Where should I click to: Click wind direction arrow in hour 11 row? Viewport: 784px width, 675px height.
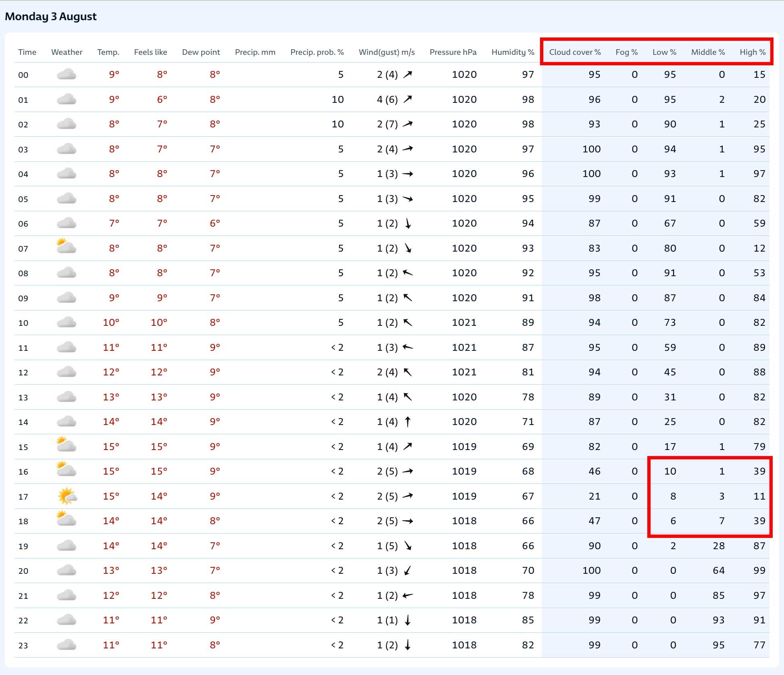[408, 348]
